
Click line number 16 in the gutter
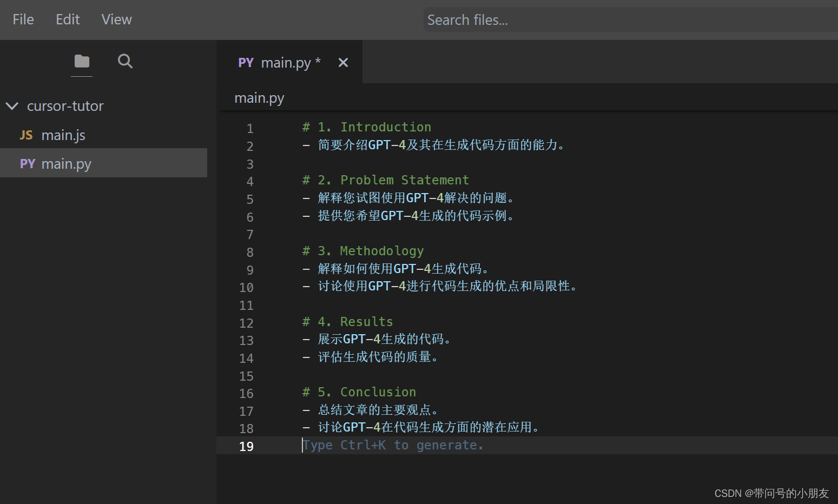click(x=246, y=394)
